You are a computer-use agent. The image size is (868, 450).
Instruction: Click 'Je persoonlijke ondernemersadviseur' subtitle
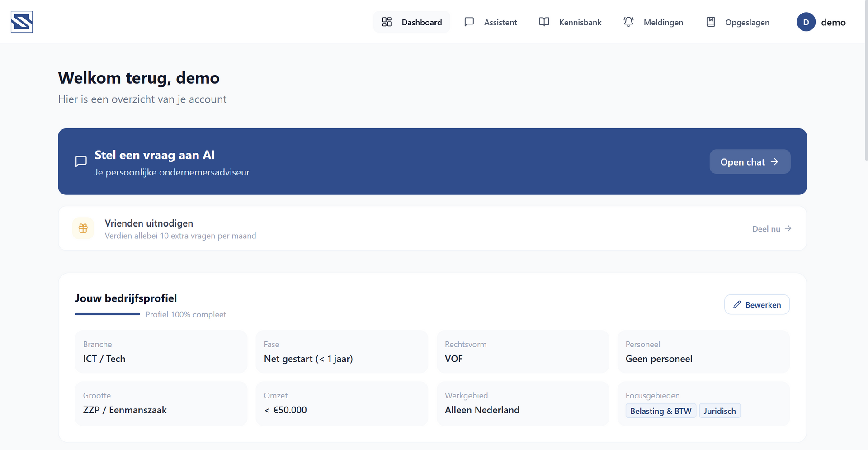pos(172,172)
